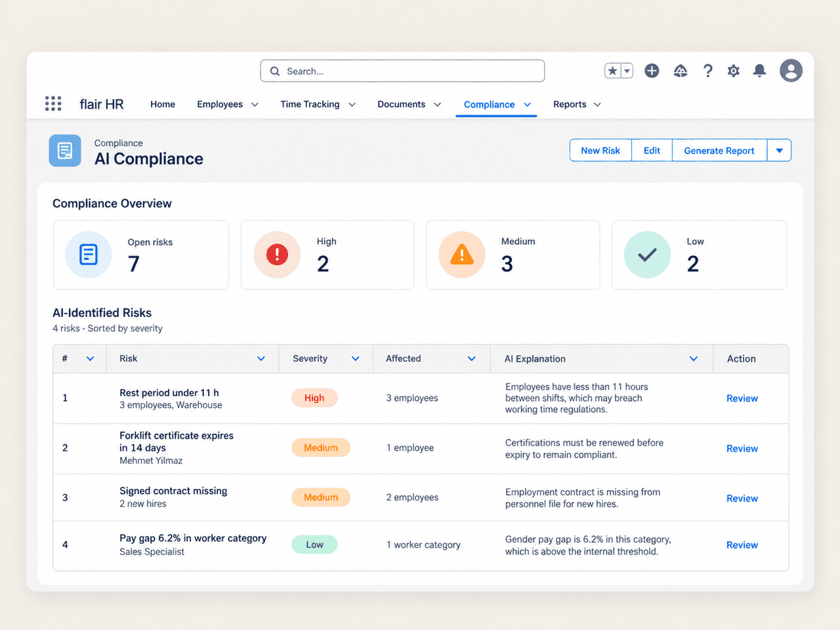Click 'Signed contract missing' title
Viewport: 840px width, 630px height.
[173, 491]
